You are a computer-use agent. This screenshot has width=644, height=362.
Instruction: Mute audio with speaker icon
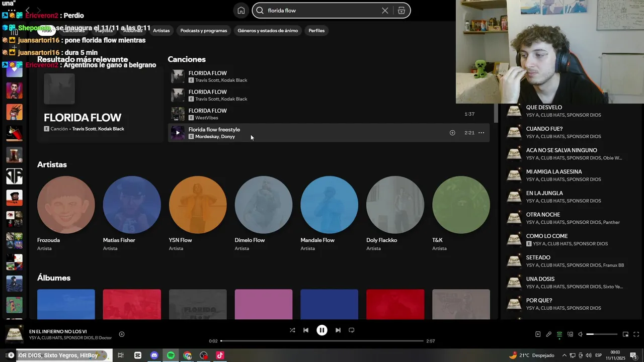click(580, 334)
